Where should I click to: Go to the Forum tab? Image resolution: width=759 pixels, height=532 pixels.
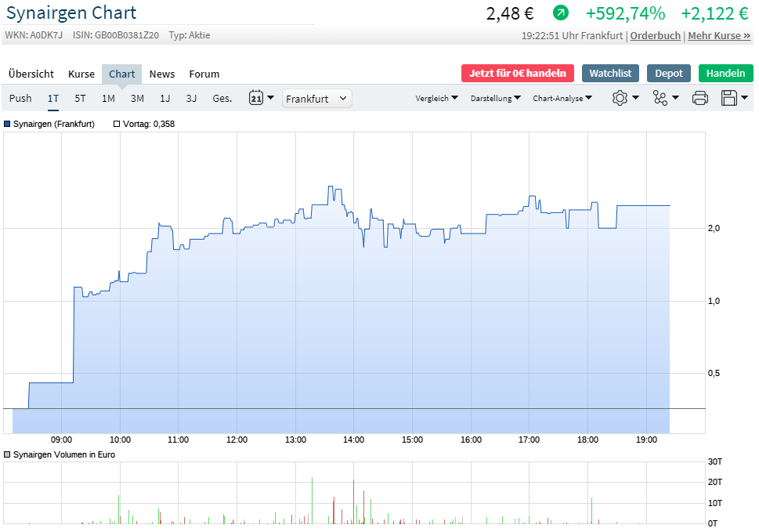click(x=204, y=74)
